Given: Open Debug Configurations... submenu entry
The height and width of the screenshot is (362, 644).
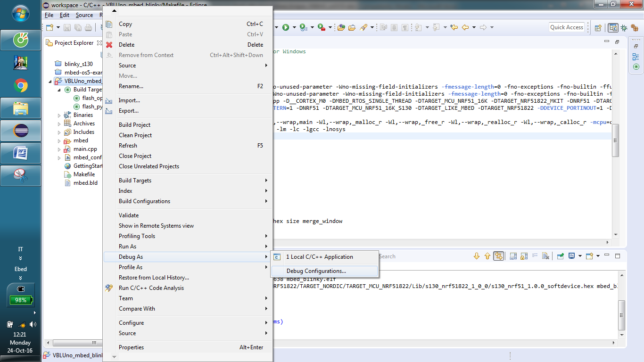Looking at the screenshot, I should tap(324, 271).
